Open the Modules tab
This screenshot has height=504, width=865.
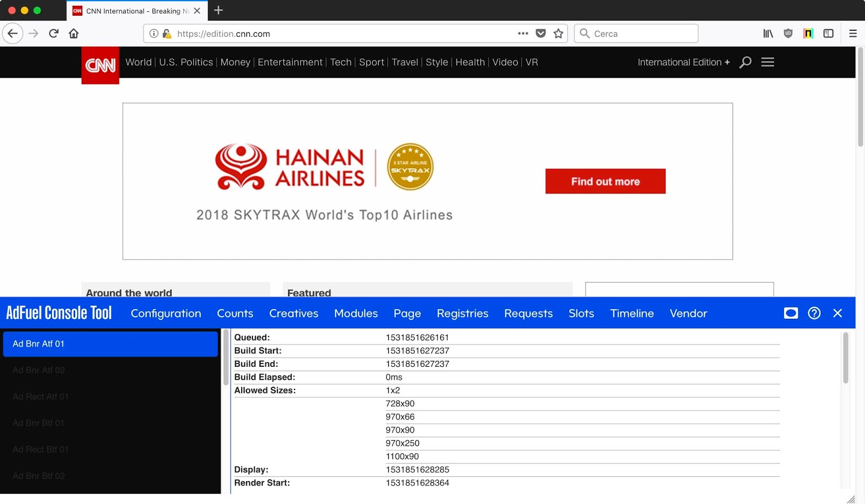tap(356, 313)
